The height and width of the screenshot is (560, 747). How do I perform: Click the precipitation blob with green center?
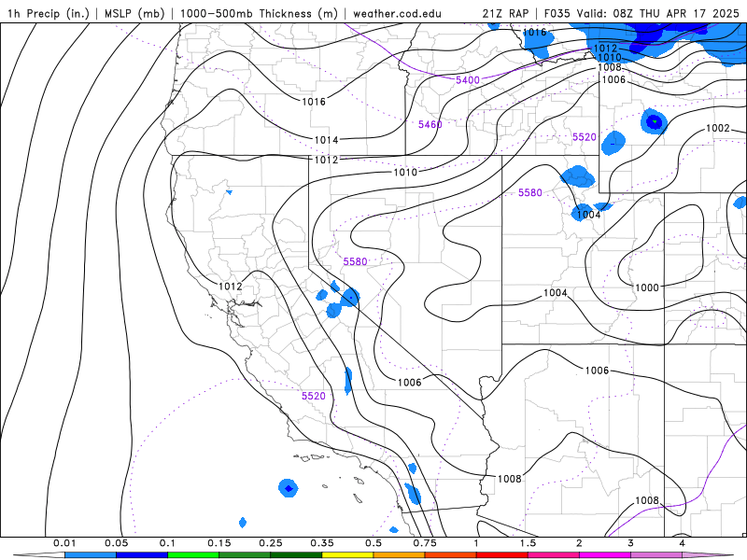click(x=655, y=121)
